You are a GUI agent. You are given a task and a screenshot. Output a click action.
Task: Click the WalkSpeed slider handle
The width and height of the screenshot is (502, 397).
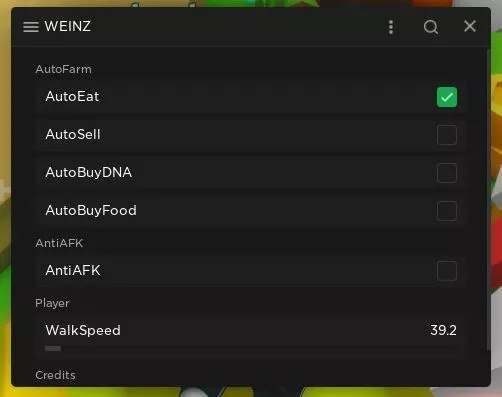[53, 348]
